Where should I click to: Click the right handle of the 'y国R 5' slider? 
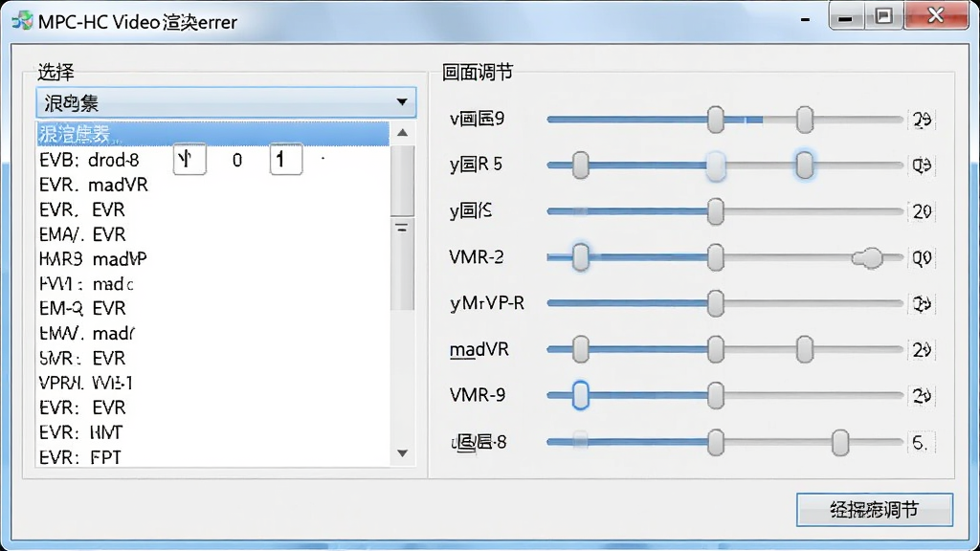point(805,165)
